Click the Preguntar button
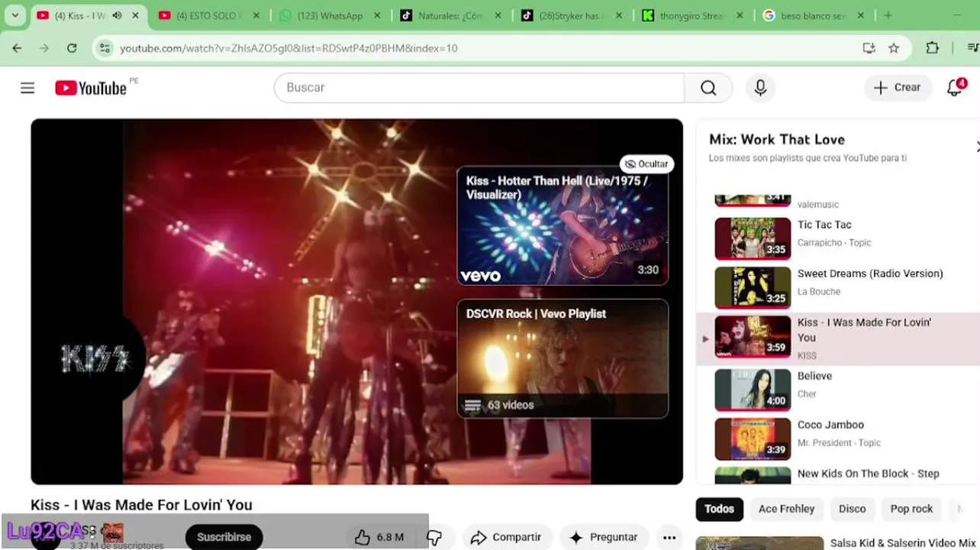 [604, 537]
